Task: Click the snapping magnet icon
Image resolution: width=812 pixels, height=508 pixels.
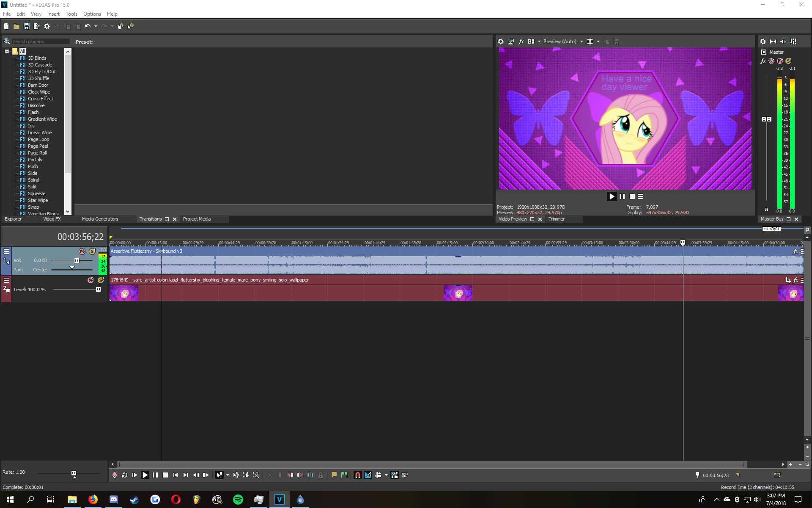Action: click(x=358, y=475)
